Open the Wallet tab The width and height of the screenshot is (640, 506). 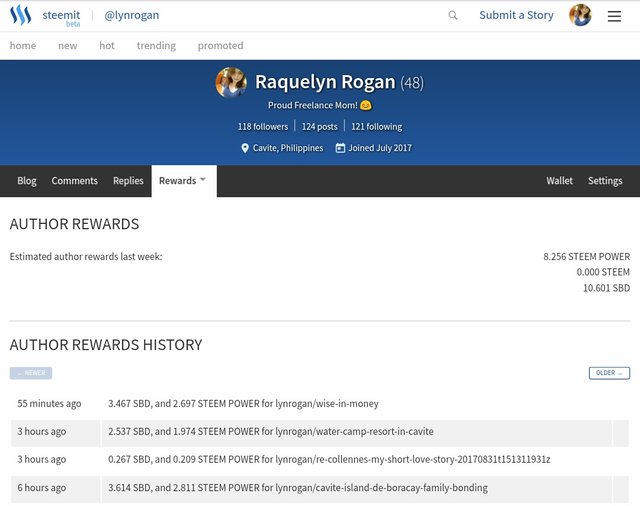pos(559,181)
